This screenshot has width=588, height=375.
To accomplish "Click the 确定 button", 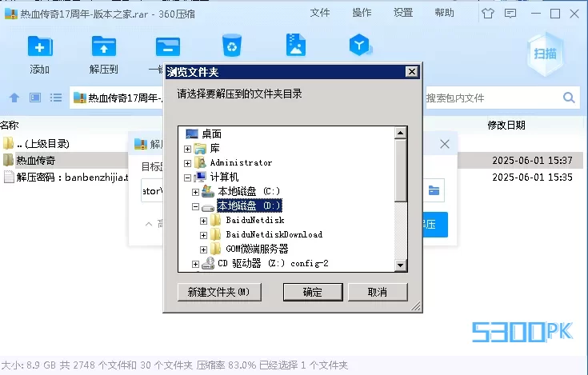I will pyautogui.click(x=313, y=292).
